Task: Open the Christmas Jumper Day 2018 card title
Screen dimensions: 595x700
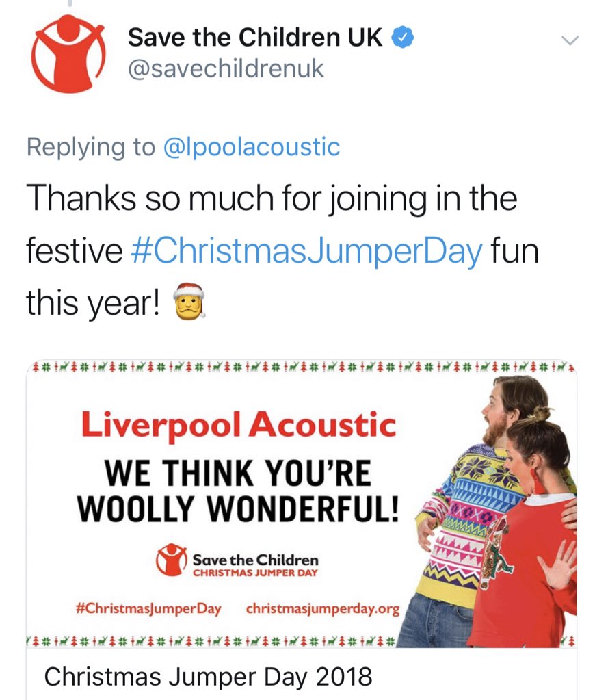Action: [x=208, y=676]
